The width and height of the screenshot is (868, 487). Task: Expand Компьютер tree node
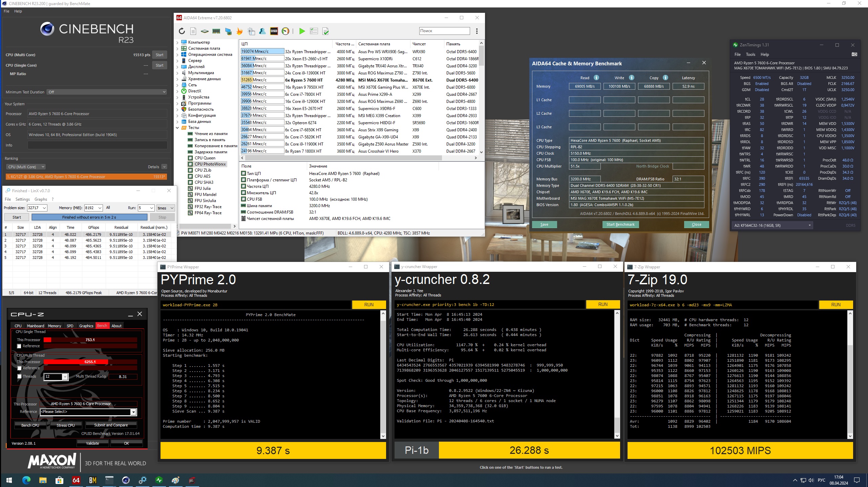point(177,42)
